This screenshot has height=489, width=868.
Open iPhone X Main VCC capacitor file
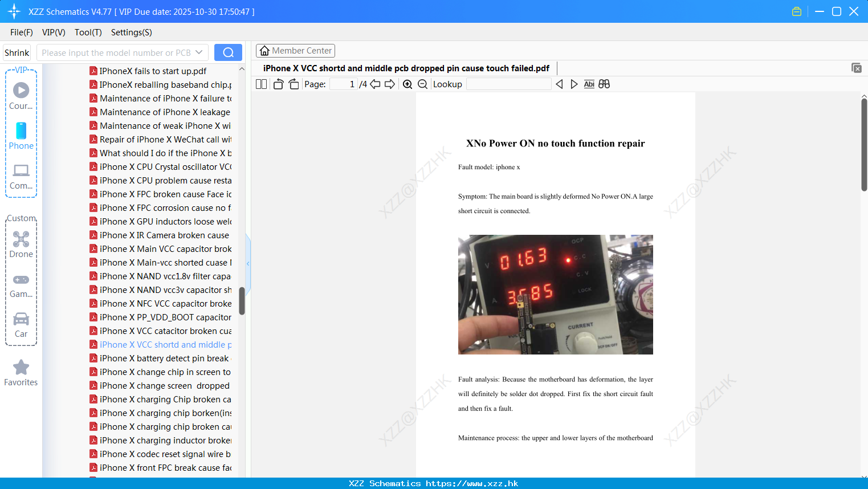coord(161,249)
